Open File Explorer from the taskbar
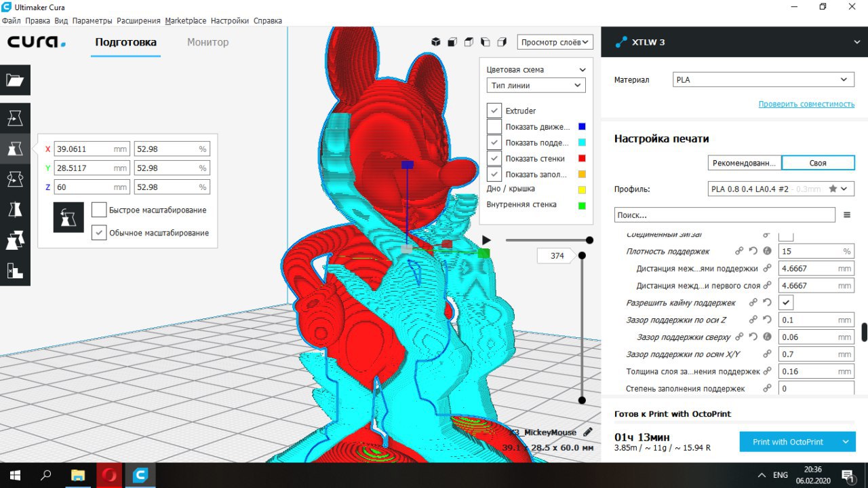This screenshot has width=868, height=488. pyautogui.click(x=78, y=475)
